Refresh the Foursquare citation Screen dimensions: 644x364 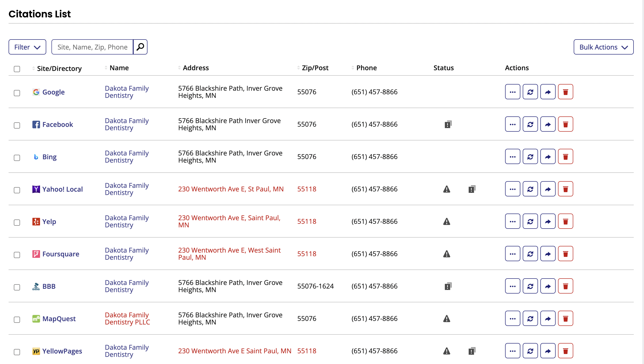530,254
